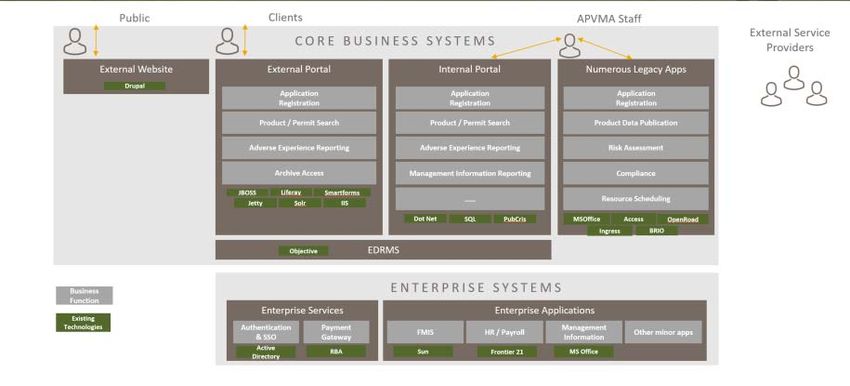This screenshot has width=850, height=386.
Task: Select the Active Directory tag
Action: click(266, 352)
